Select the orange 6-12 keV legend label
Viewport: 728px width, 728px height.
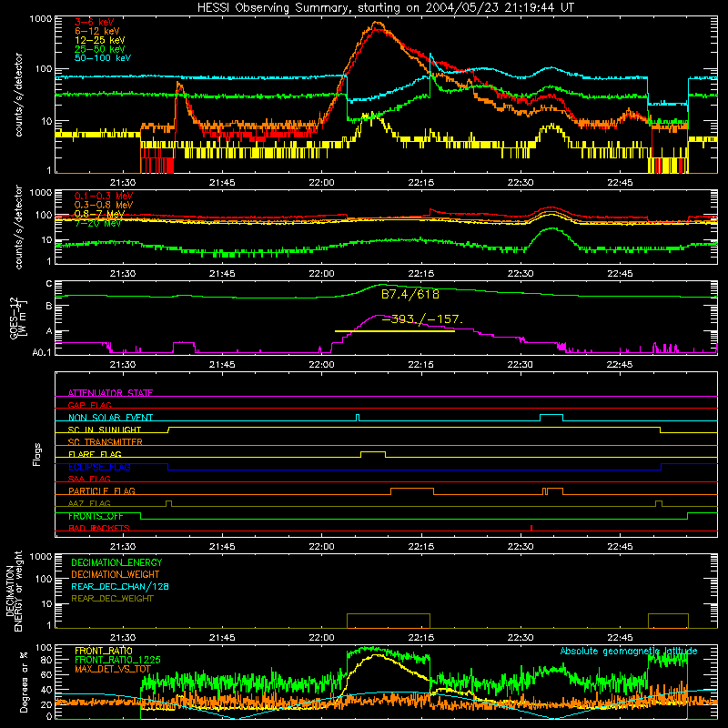(x=96, y=31)
